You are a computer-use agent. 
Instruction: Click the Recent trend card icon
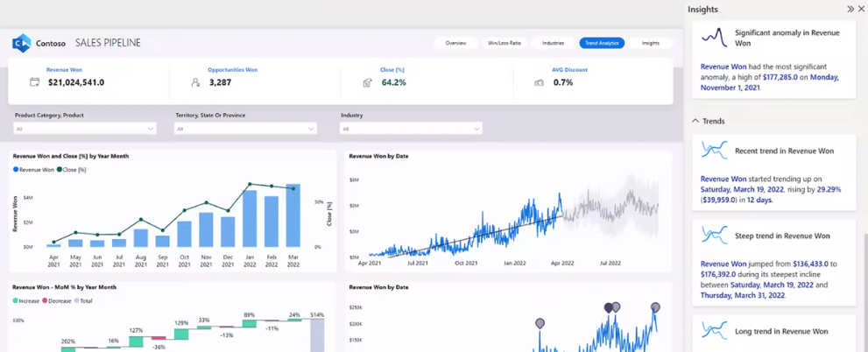[714, 150]
